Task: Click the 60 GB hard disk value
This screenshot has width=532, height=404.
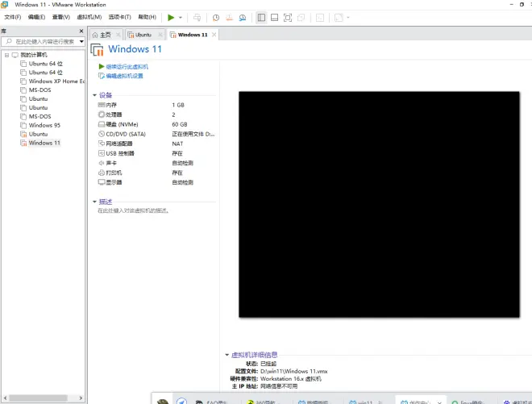Action: [180, 124]
